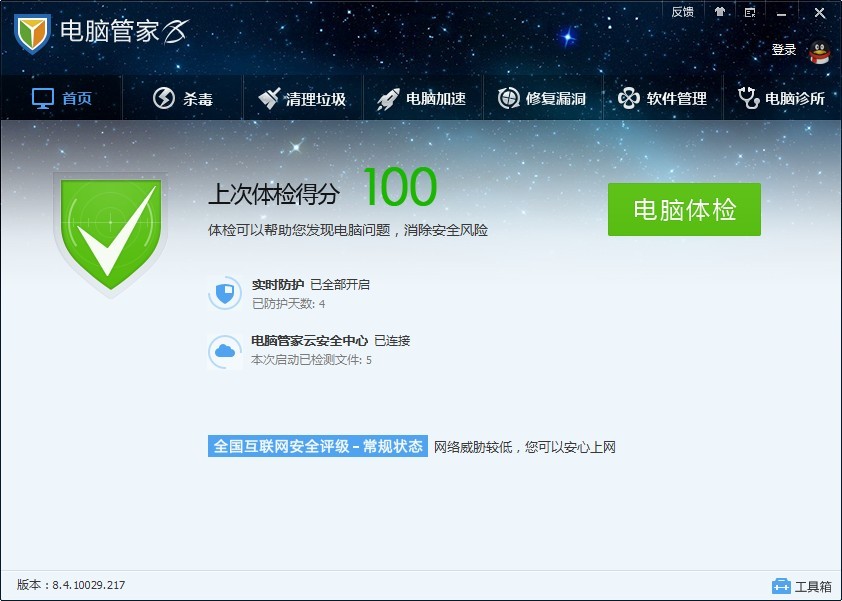Click the 反馈 feedback link

[x=683, y=12]
